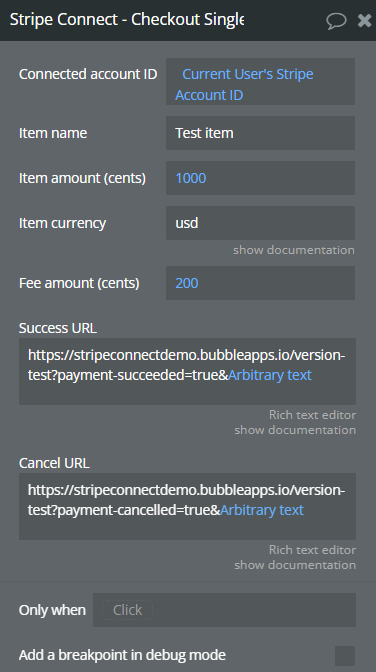Enable breakpoint in debug mode checkbox
This screenshot has width=376, height=672.
pyautogui.click(x=345, y=656)
